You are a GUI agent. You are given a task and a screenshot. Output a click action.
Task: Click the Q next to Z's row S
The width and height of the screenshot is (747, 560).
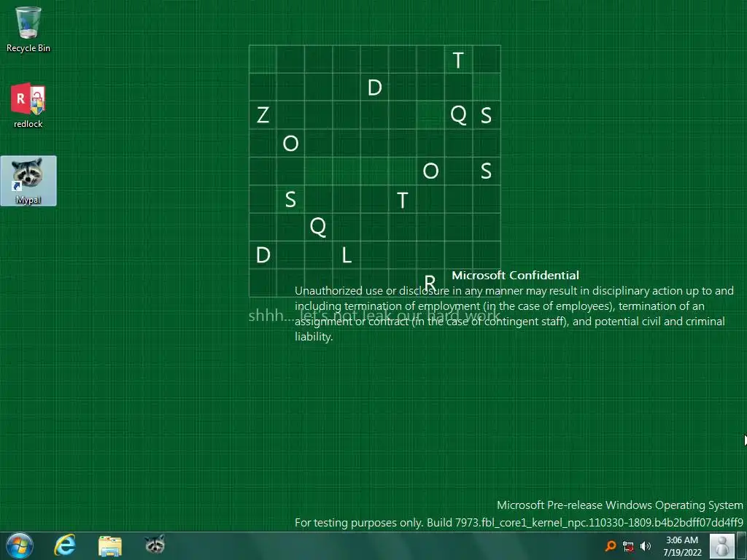pyautogui.click(x=458, y=114)
